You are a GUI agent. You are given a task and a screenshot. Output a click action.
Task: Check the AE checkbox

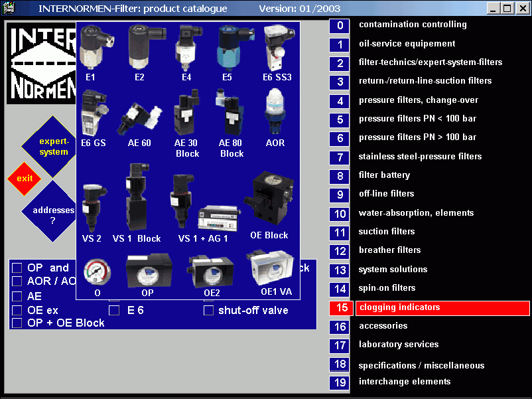point(17,297)
